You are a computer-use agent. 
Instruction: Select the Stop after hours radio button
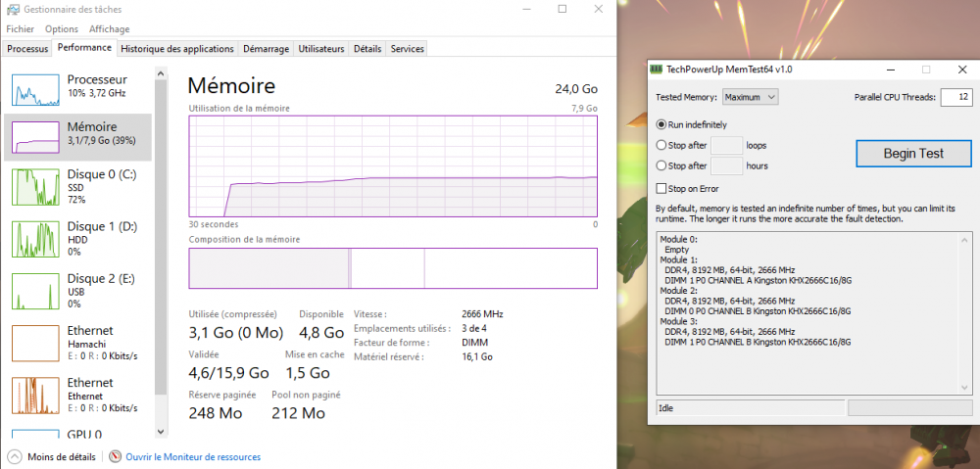click(x=661, y=165)
